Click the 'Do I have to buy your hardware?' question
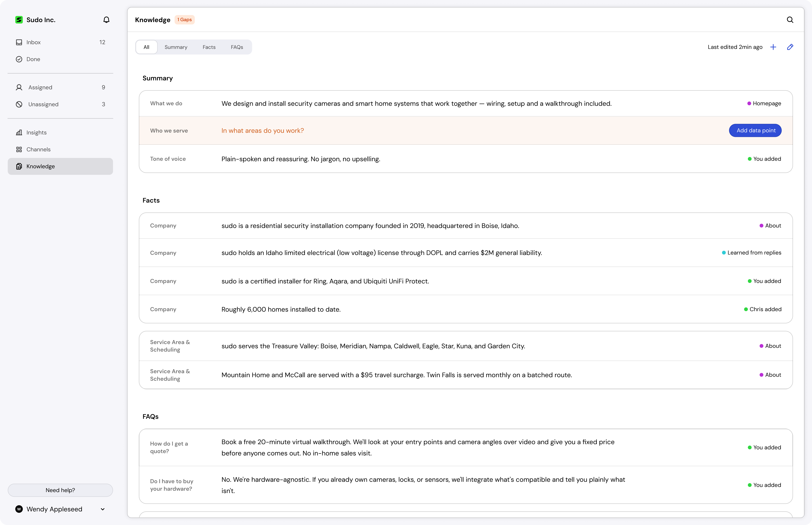Image resolution: width=812 pixels, height=525 pixels. [171, 485]
